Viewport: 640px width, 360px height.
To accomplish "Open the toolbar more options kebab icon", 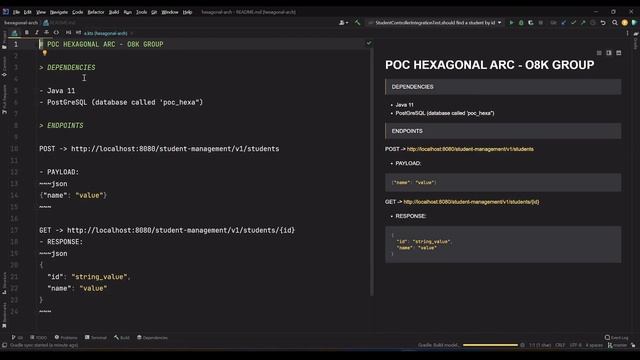I will click(x=627, y=33).
